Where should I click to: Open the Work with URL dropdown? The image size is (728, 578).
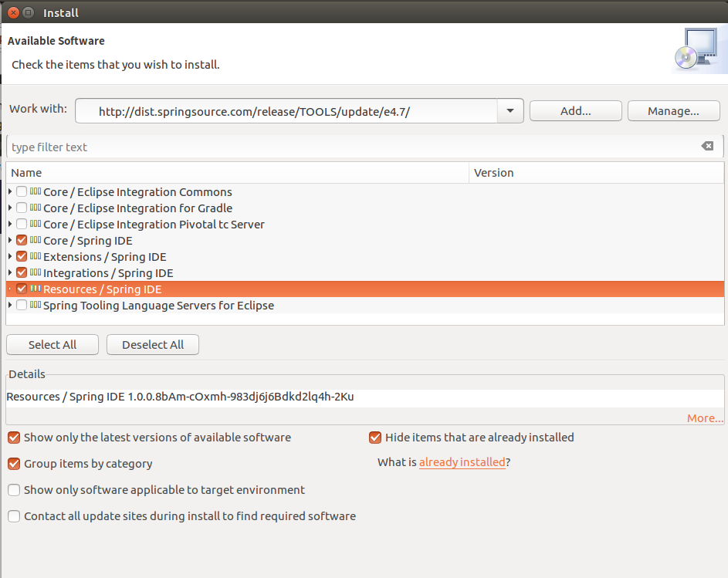510,111
